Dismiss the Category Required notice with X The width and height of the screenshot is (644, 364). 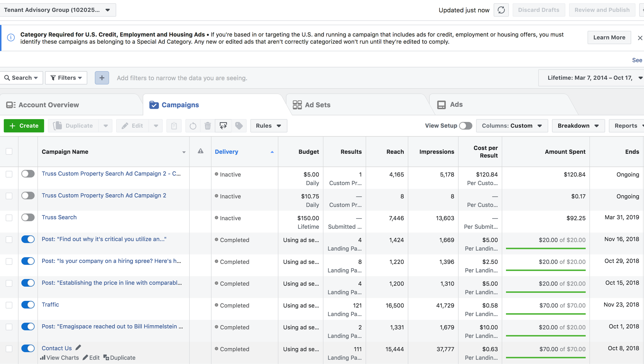(640, 38)
